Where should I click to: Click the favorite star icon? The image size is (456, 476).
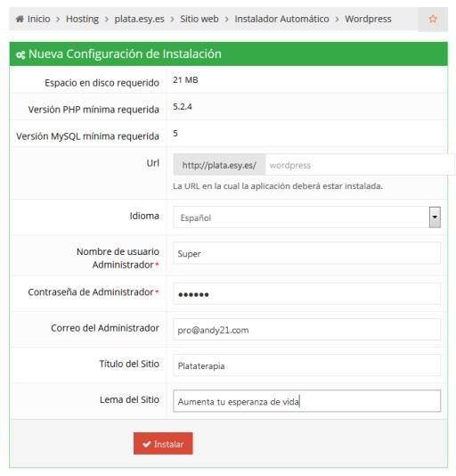[x=433, y=19]
